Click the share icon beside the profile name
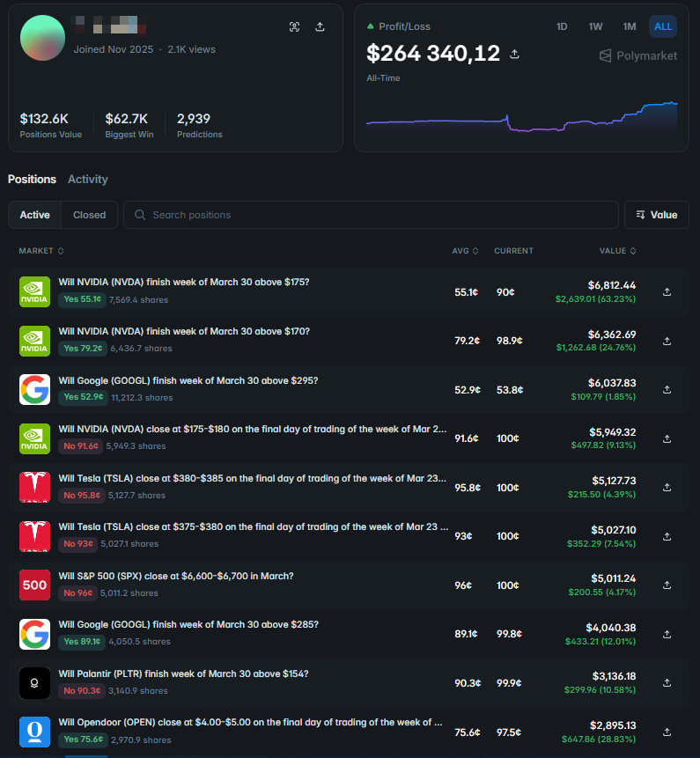 click(x=320, y=27)
